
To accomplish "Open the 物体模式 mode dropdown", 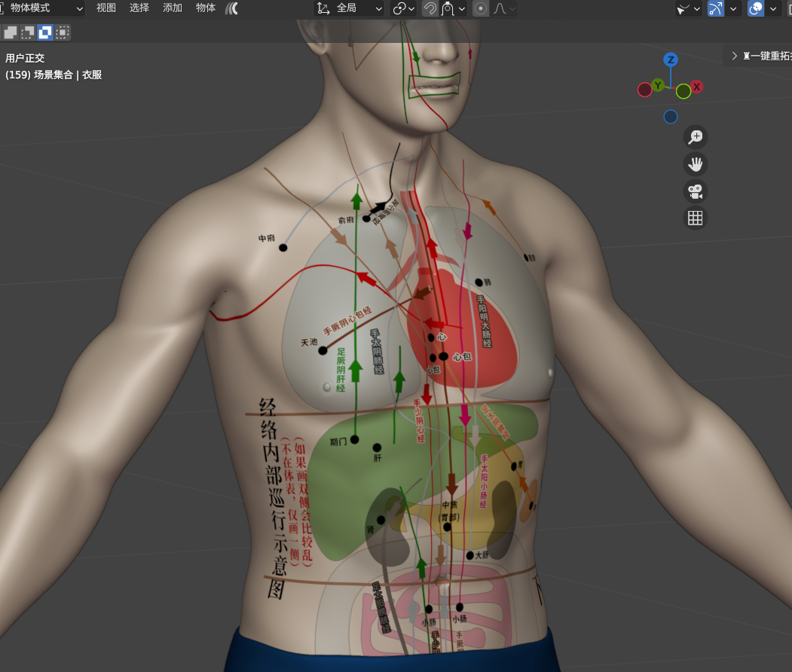I will point(44,8).
